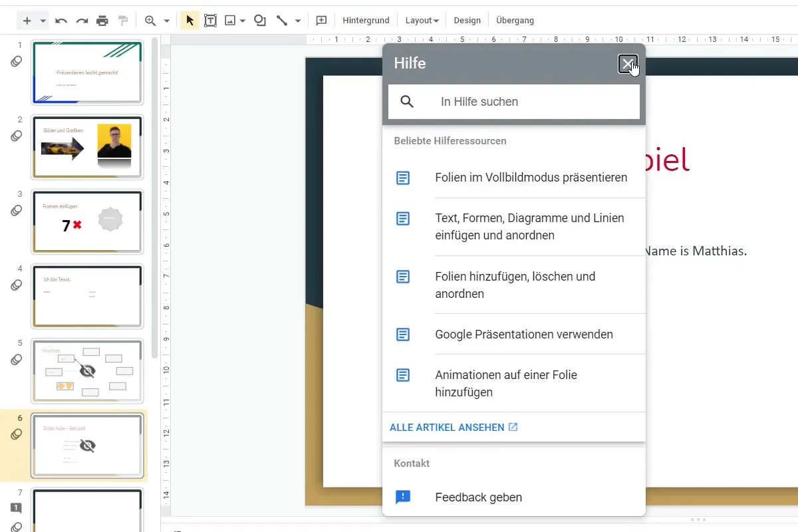
Task: Click the animation link icon beside slide 3
Action: (x=17, y=210)
